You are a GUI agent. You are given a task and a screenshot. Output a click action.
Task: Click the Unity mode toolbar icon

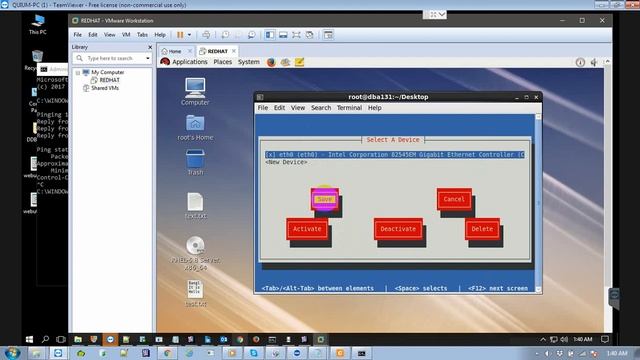310,35
